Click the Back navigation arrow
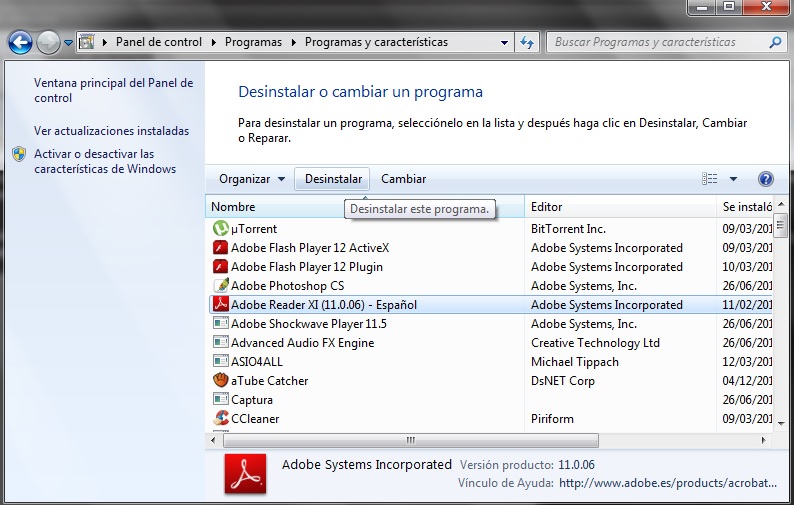This screenshot has width=794, height=505. [x=20, y=43]
